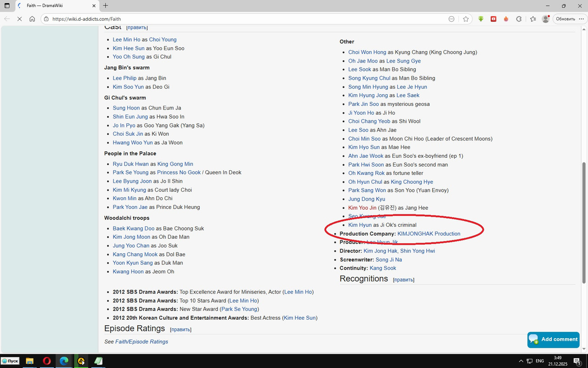The height and width of the screenshot is (368, 588).
Task: Select the Faith — DramaWiki tab
Action: (56, 6)
